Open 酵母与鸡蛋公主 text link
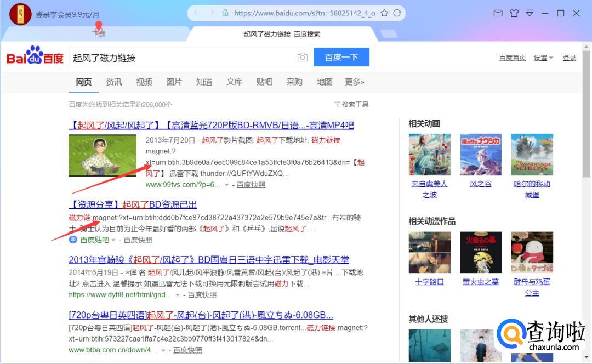The height and width of the screenshot is (364, 592). (x=532, y=287)
